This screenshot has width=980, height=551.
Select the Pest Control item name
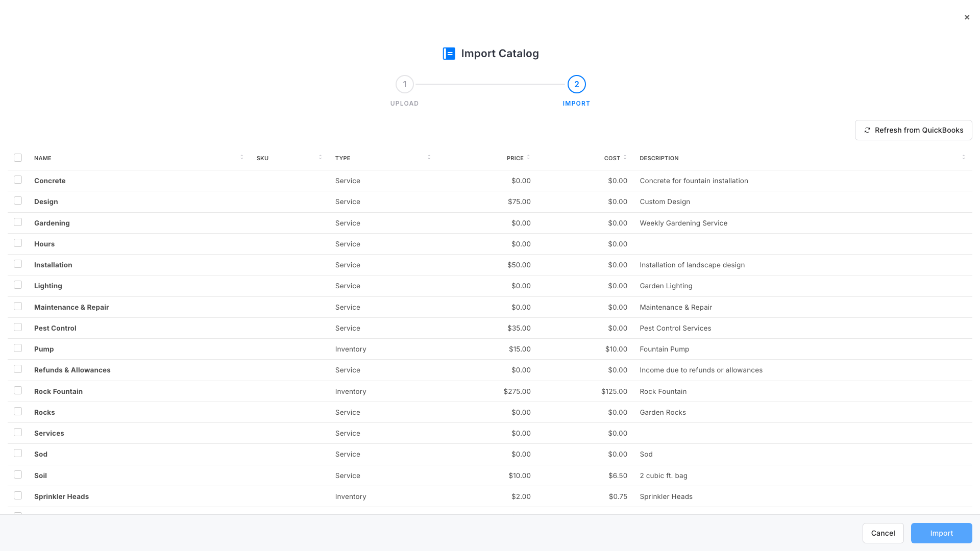click(x=55, y=328)
